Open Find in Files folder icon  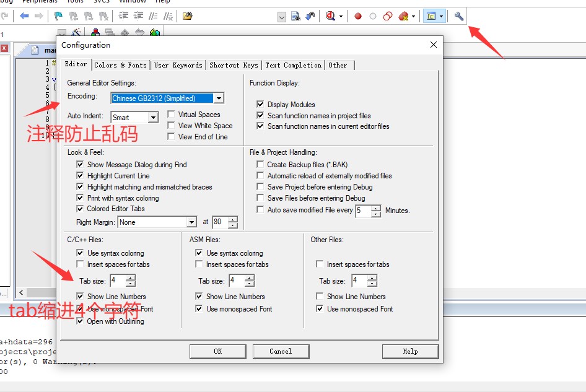(187, 16)
